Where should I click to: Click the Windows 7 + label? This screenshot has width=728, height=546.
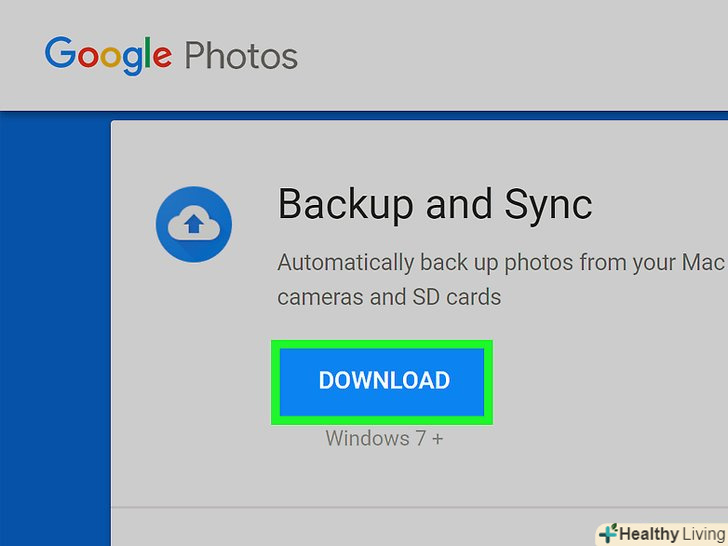point(384,438)
